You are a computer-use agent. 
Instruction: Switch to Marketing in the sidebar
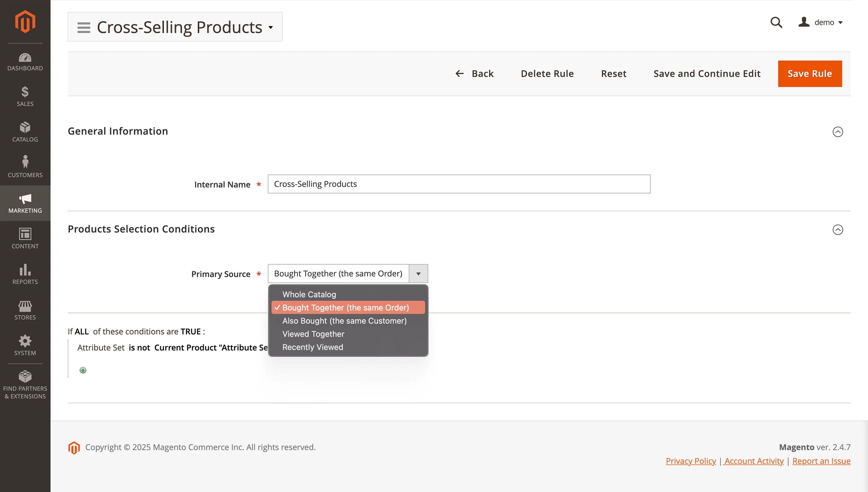click(25, 203)
